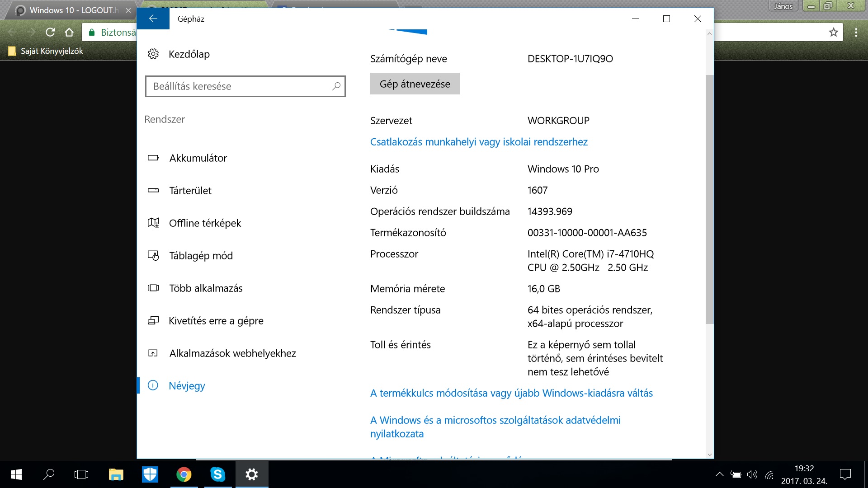868x488 pixels.
Task: Select the Alkalmazások webhelyekhez icon
Action: [153, 353]
